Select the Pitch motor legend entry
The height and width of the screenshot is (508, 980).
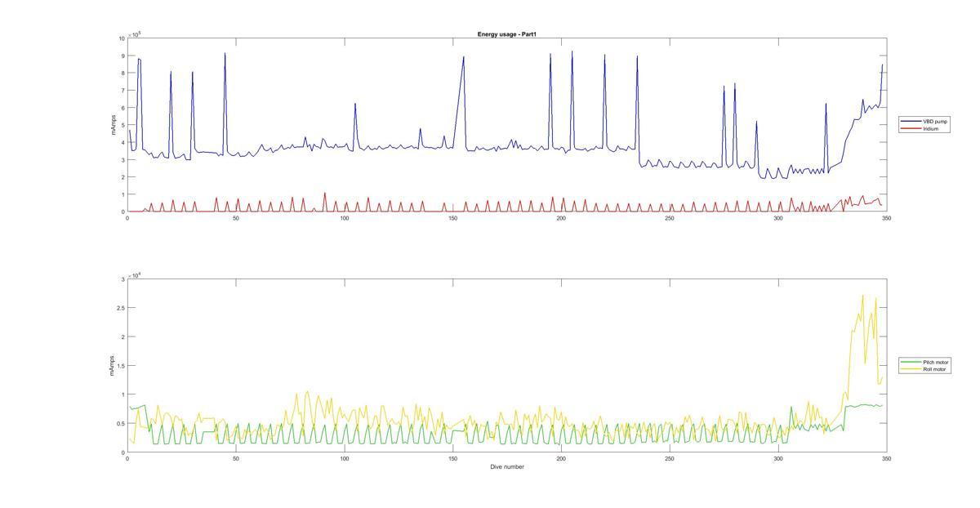pyautogui.click(x=925, y=362)
